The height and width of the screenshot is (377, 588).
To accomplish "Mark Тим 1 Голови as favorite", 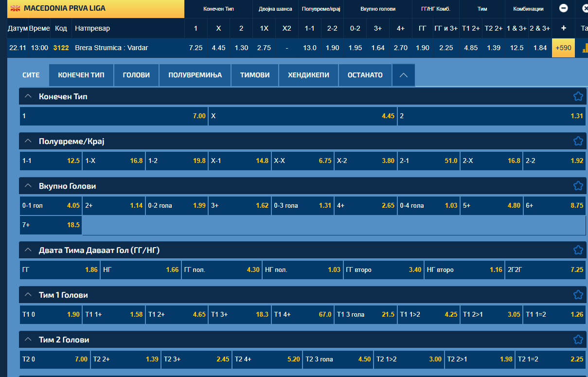I will click(x=578, y=295).
